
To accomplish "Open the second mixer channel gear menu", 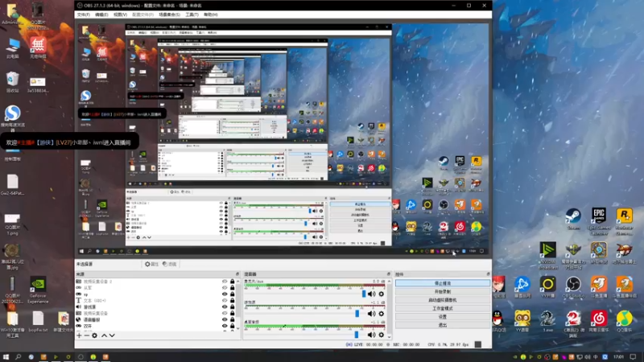I will [x=382, y=314].
